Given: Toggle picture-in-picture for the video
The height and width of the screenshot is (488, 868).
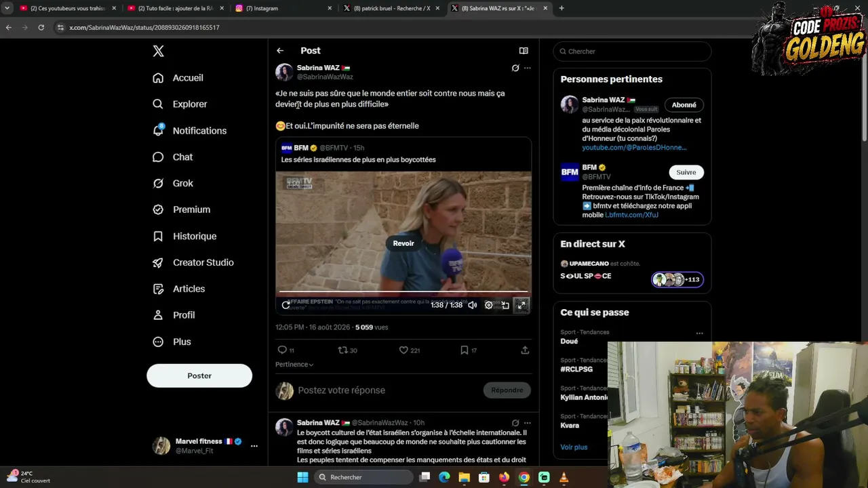Looking at the screenshot, I should (x=505, y=306).
